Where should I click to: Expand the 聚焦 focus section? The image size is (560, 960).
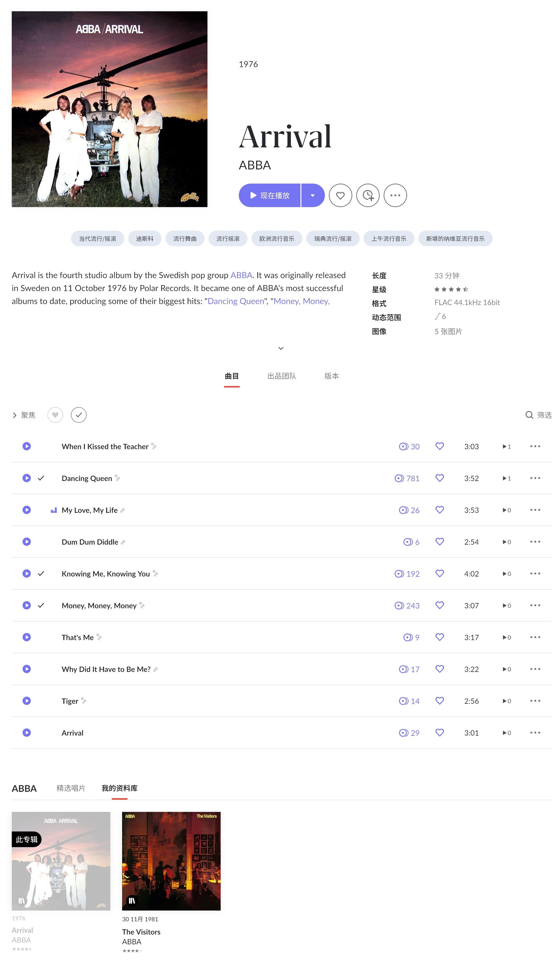24,415
